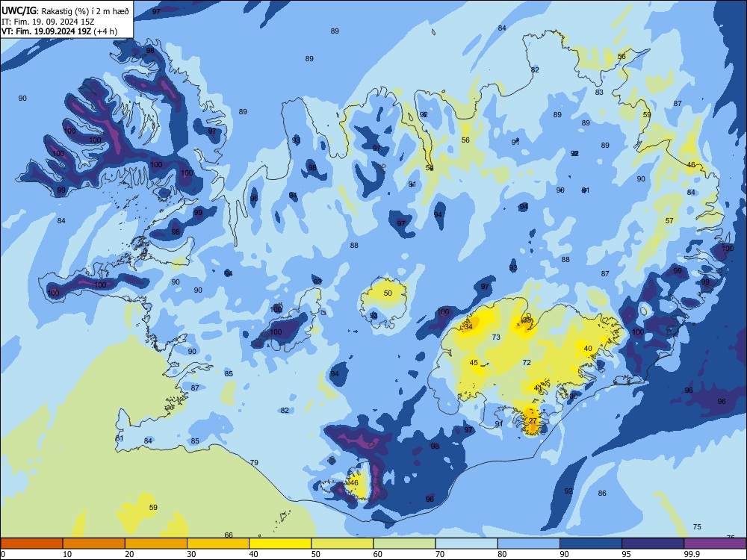Click the 'VT: Fim. 19.09.2024 19Z (+4 h)' line
747x560 pixels.
59,31
